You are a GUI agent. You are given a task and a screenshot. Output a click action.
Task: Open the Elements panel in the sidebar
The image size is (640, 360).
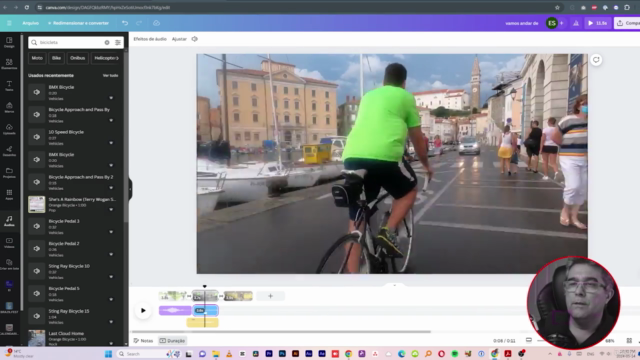point(9,64)
